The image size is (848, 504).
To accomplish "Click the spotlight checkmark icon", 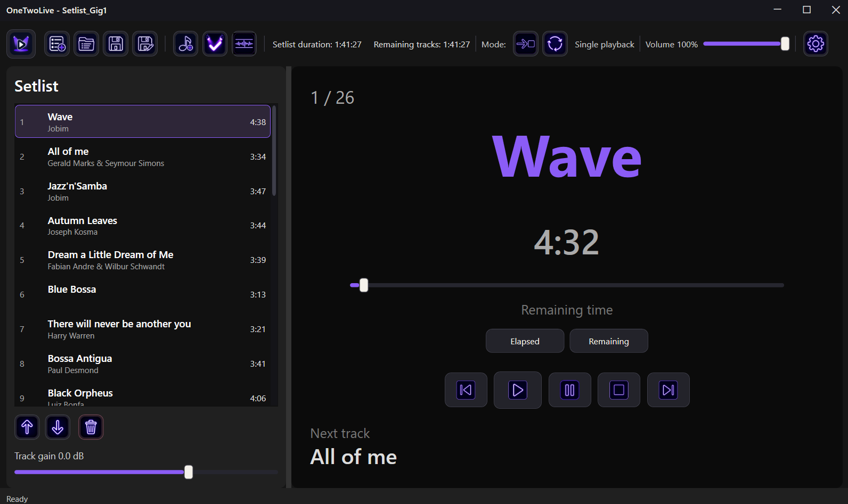I will point(215,44).
